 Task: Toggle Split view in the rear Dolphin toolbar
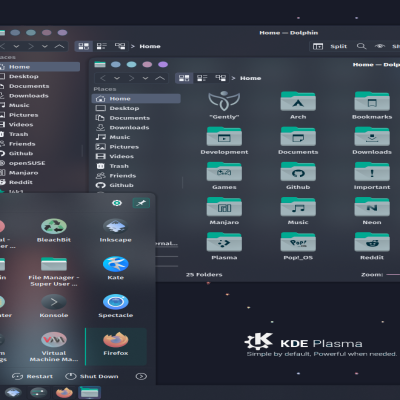coord(330,46)
